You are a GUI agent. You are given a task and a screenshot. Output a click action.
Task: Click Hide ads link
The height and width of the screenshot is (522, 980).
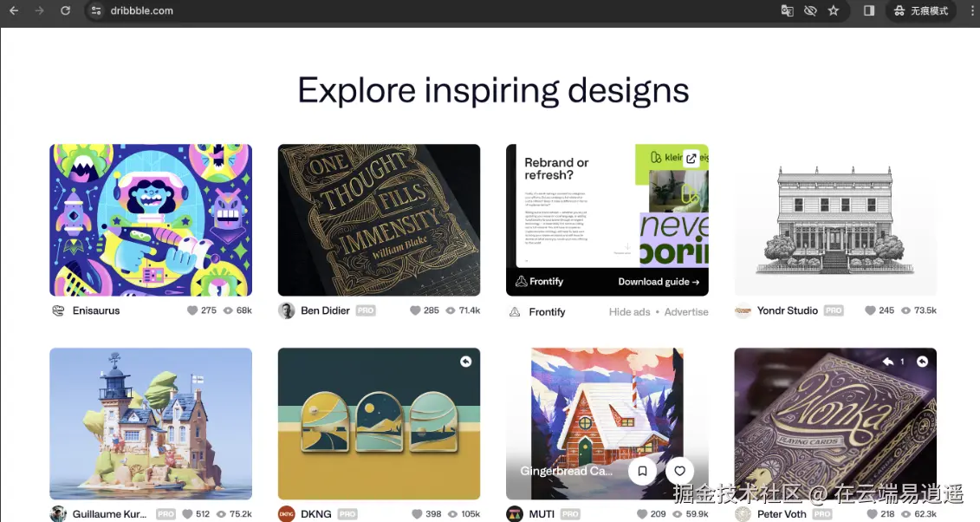click(629, 312)
